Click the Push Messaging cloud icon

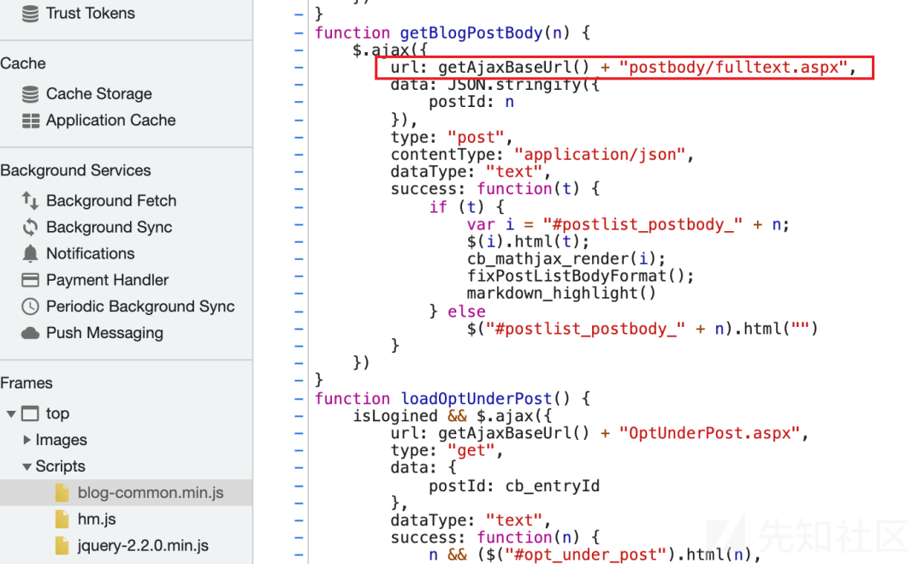tap(30, 333)
